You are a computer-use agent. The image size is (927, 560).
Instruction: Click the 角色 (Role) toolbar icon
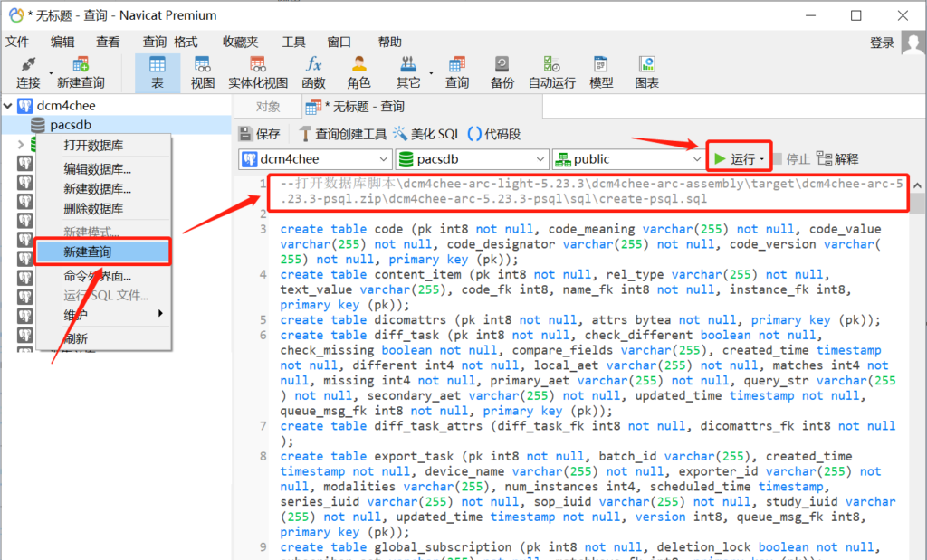(358, 71)
